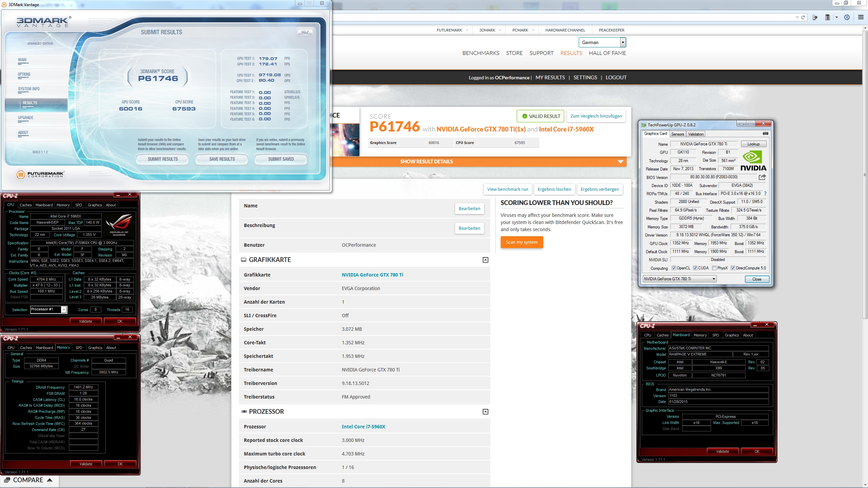
Task: Click View benchmark run button
Action: click(508, 189)
